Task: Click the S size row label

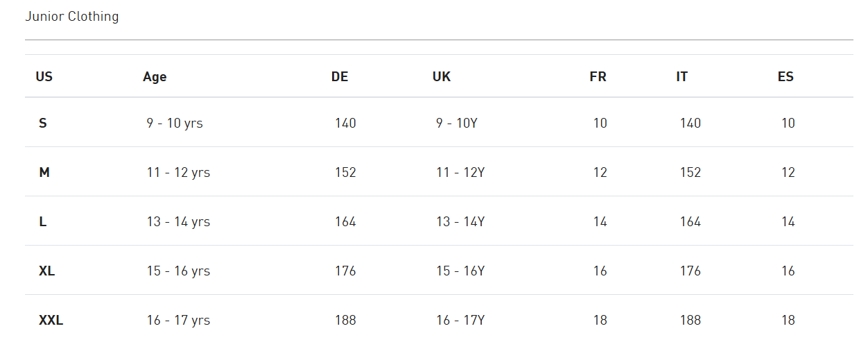Action: (x=43, y=123)
